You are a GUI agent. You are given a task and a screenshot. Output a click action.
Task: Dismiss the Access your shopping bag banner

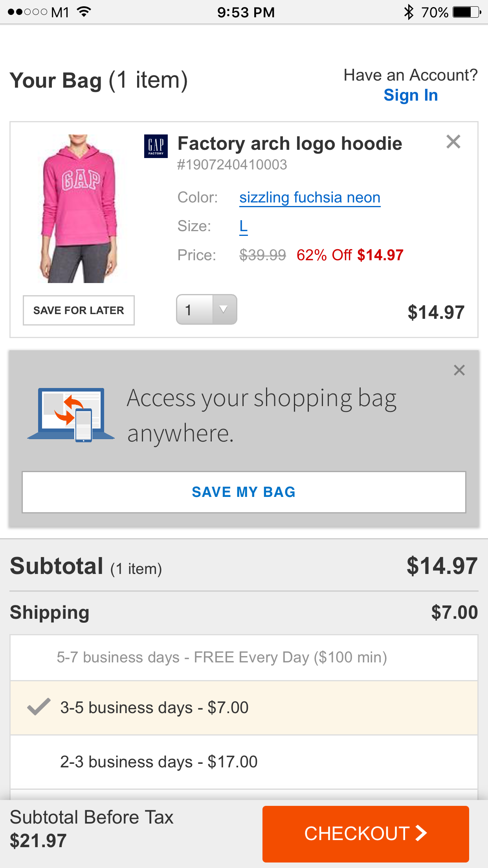(459, 370)
